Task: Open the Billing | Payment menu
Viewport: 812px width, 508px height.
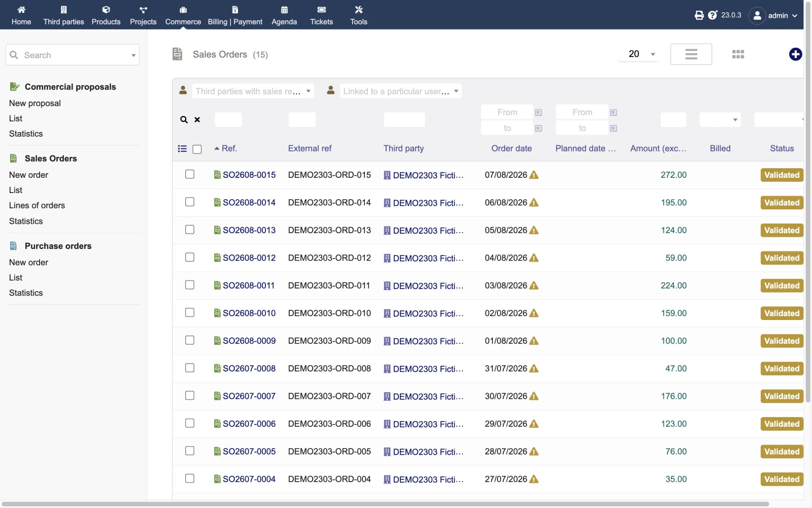Action: tap(235, 15)
